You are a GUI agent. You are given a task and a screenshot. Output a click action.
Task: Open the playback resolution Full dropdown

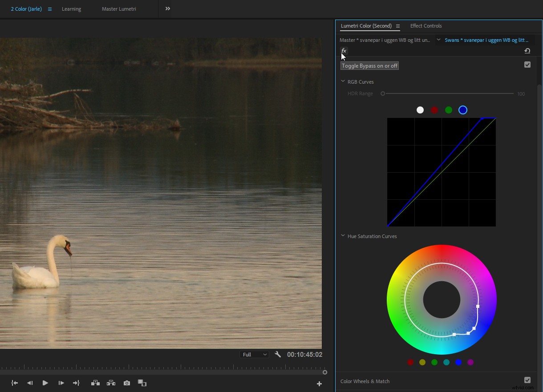(x=254, y=354)
